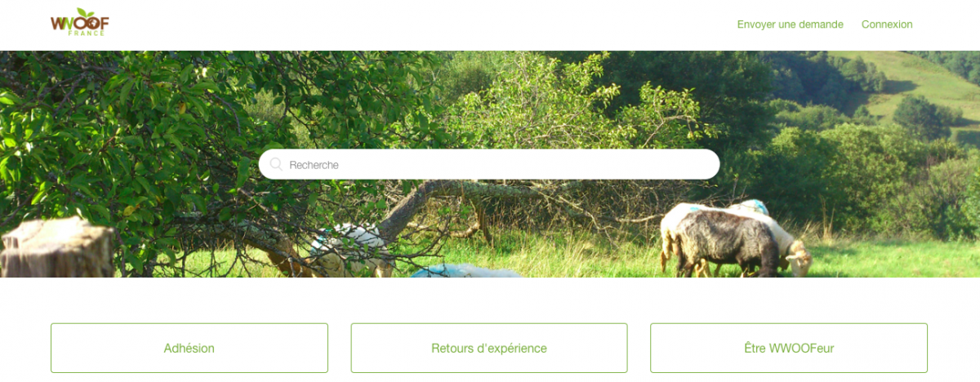The height and width of the screenshot is (382, 980).
Task: Focus the Recherche search field
Action: coord(489,164)
